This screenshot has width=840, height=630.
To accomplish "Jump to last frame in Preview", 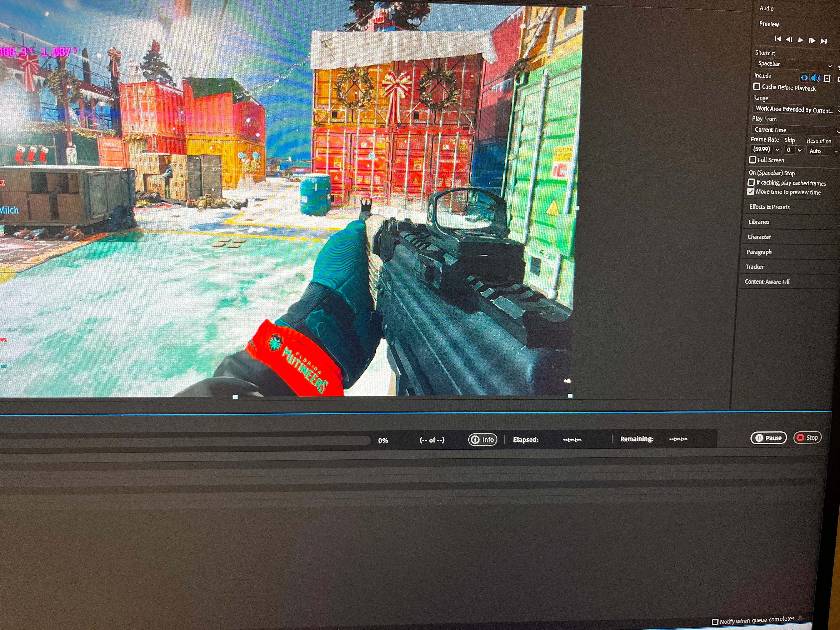I will pyautogui.click(x=824, y=41).
